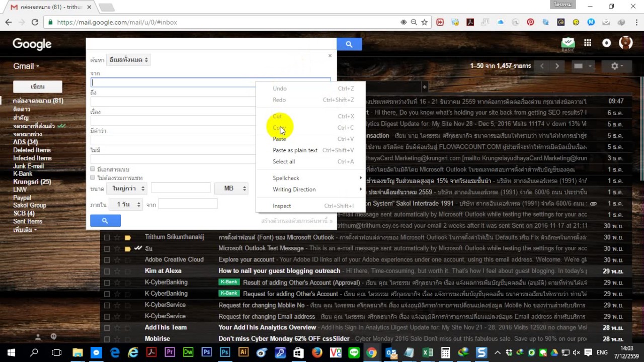
Task: Choose Paste as plain text
Action: click(310, 150)
